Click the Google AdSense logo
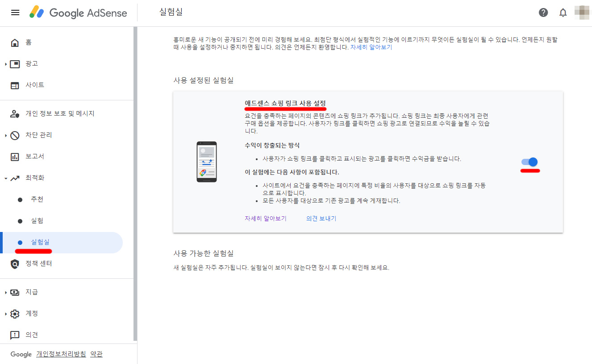Screen dimensions: 592x364 point(78,12)
